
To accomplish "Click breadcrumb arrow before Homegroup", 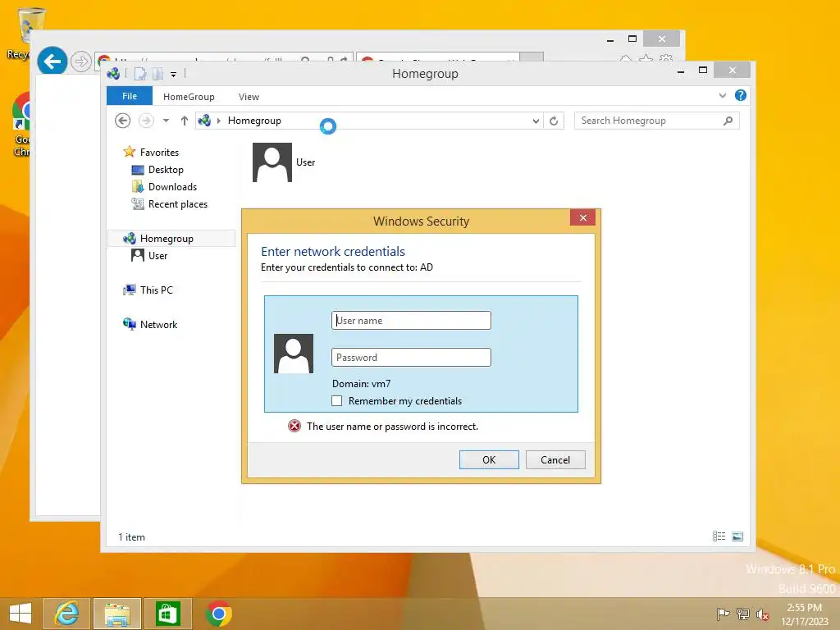I will [x=218, y=121].
